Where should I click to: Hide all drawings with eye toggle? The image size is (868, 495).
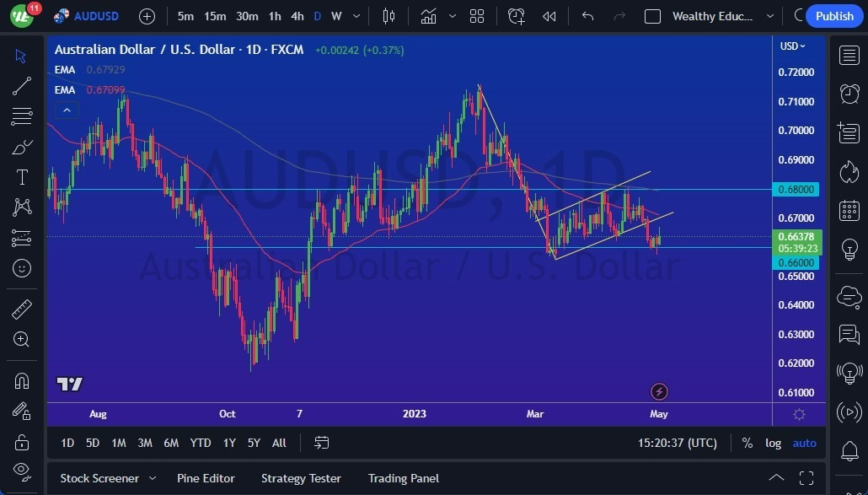[21, 469]
